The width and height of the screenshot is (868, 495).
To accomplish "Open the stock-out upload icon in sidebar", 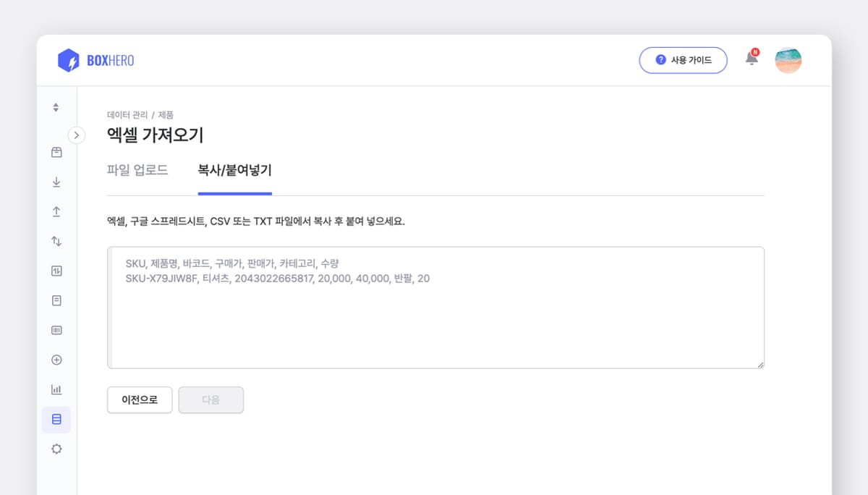I will click(x=56, y=211).
